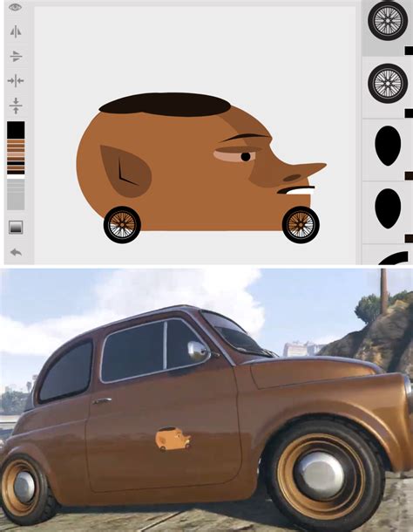
Task: Toggle the eye visibility icon
Action: click(x=16, y=7)
